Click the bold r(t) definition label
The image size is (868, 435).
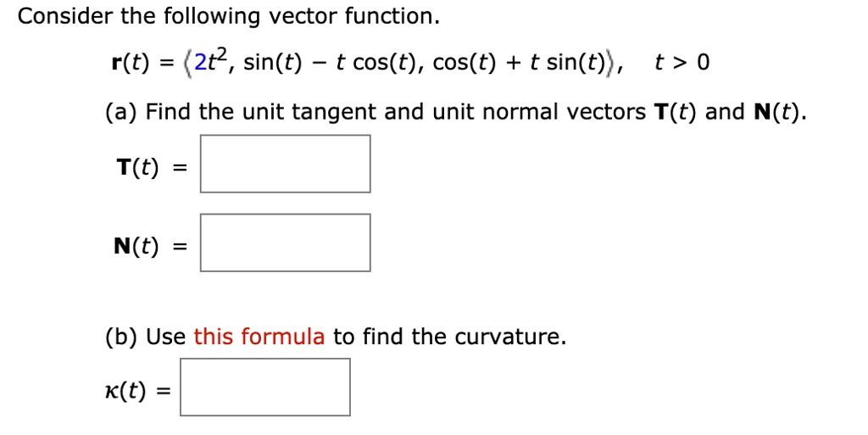[130, 64]
